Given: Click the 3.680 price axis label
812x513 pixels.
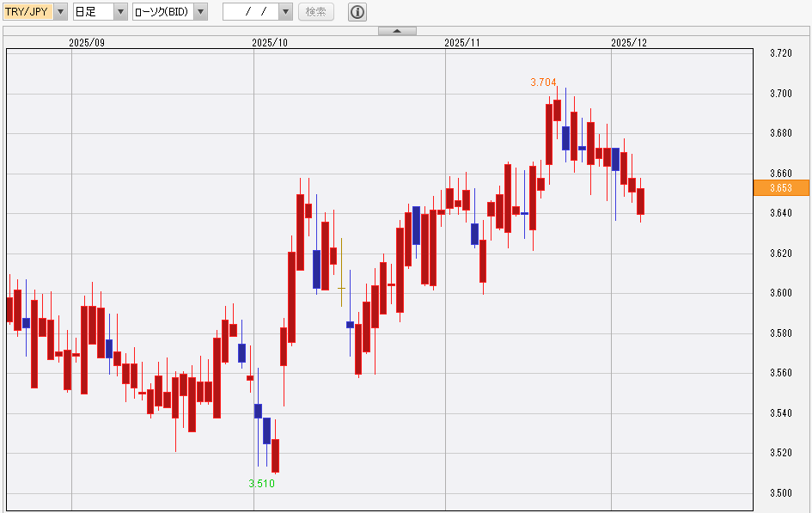Looking at the screenshot, I should [781, 133].
